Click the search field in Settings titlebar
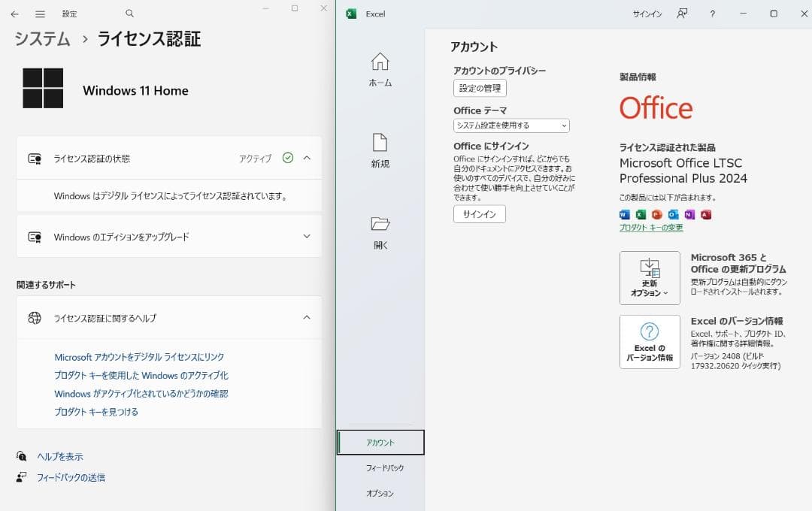This screenshot has width=812, height=511. point(129,13)
